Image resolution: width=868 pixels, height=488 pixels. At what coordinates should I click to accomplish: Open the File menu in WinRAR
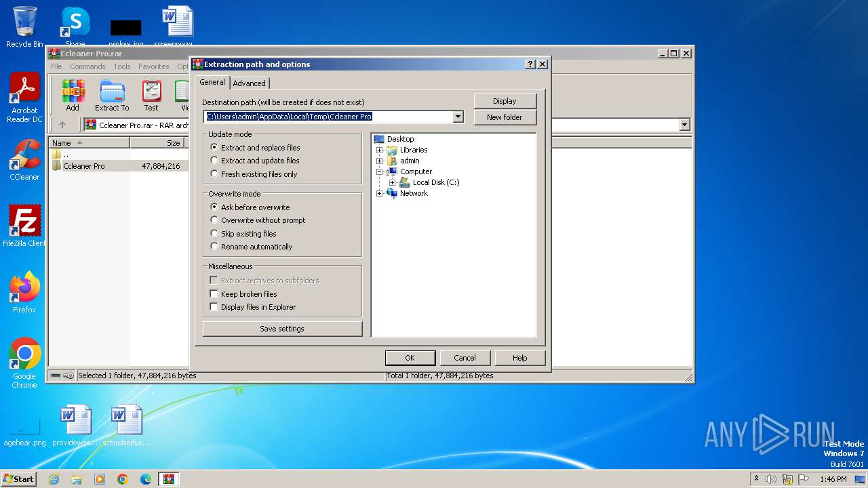click(56, 66)
